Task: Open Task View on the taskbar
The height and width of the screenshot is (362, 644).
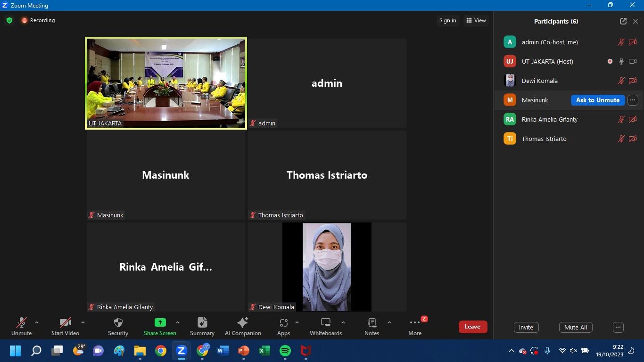Action: 57,351
